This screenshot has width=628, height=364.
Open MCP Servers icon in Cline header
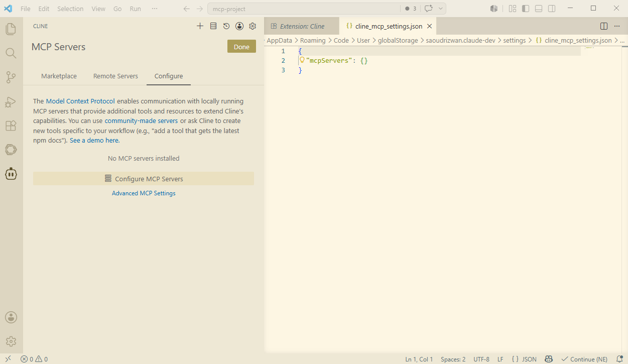(x=213, y=26)
